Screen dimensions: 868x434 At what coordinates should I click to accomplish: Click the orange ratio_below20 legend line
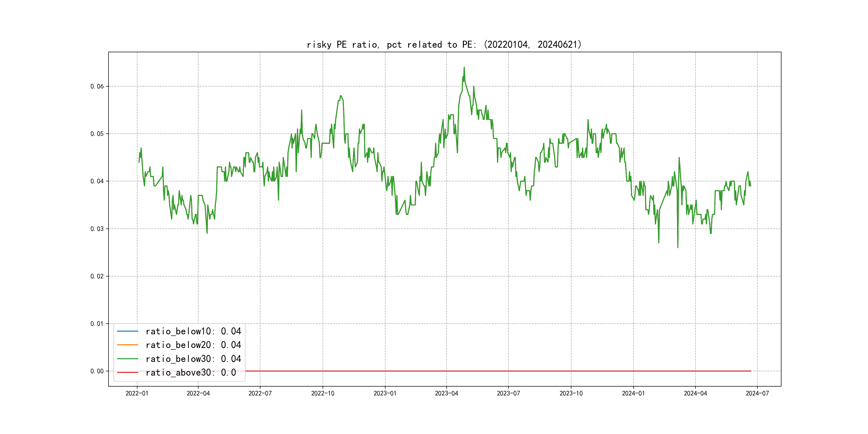point(127,345)
